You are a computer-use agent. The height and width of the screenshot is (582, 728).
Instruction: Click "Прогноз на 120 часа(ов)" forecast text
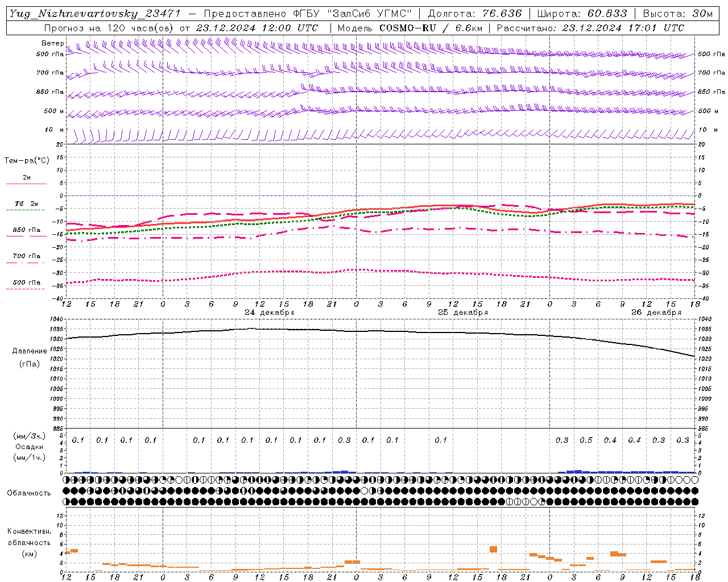[109, 28]
